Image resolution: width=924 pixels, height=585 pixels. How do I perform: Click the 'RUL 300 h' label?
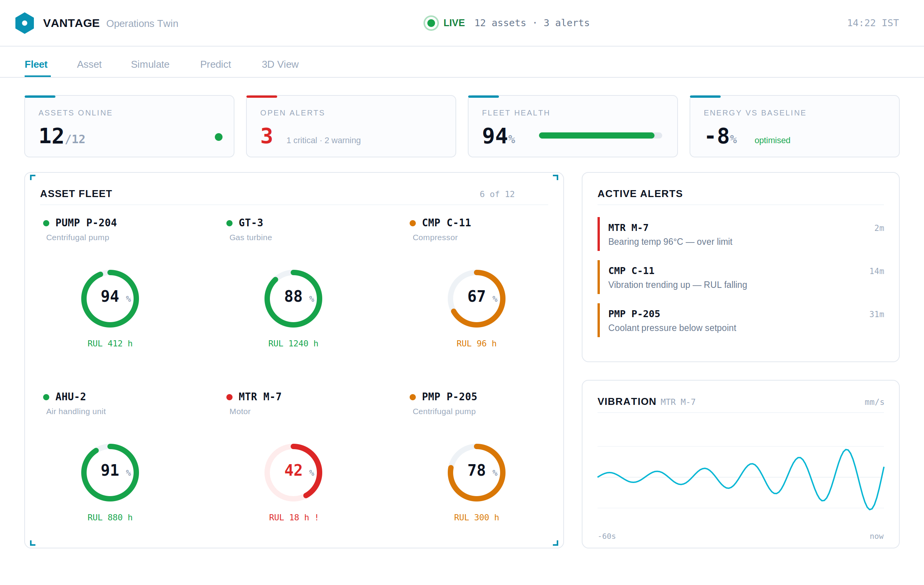point(477,517)
